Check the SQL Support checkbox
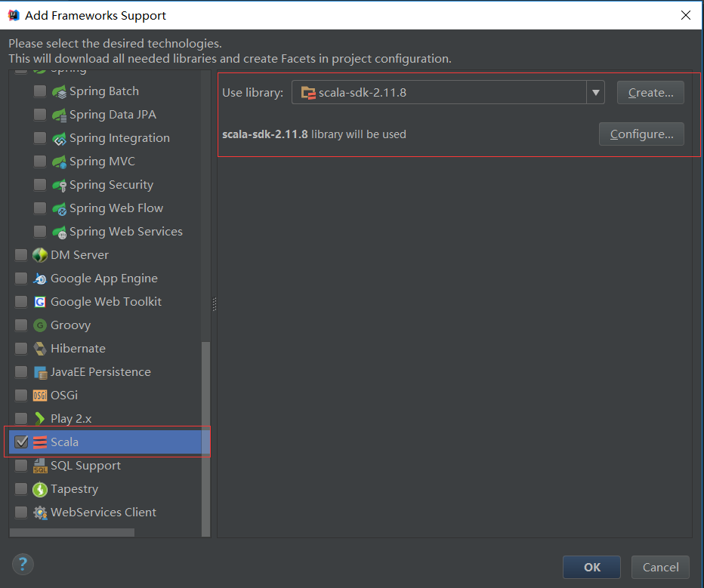 point(21,465)
